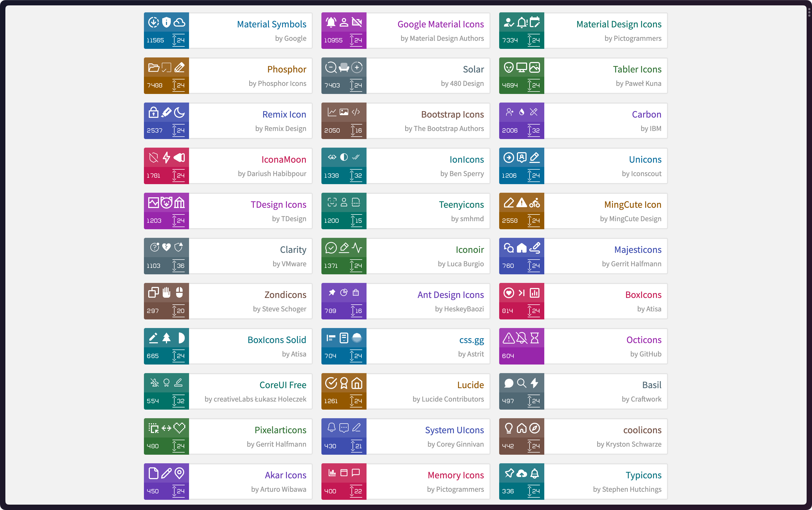Viewport: 812px width, 510px height.
Task: Click the broken heart icon in Clarity card
Action: point(166,247)
